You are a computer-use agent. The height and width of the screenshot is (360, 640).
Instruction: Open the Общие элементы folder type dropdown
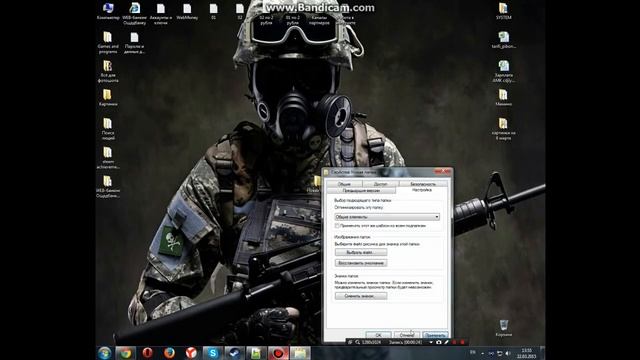tap(387, 217)
